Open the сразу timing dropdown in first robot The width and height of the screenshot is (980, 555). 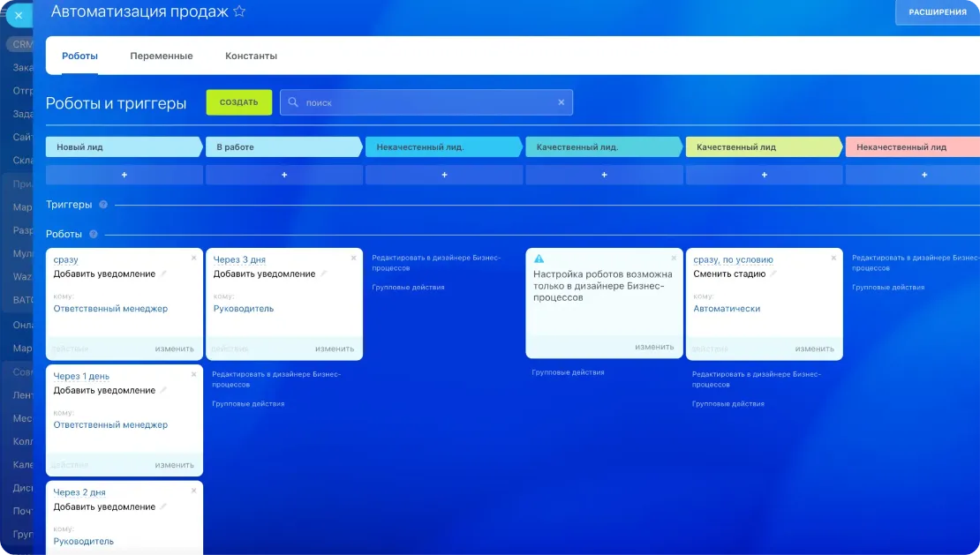(x=65, y=259)
